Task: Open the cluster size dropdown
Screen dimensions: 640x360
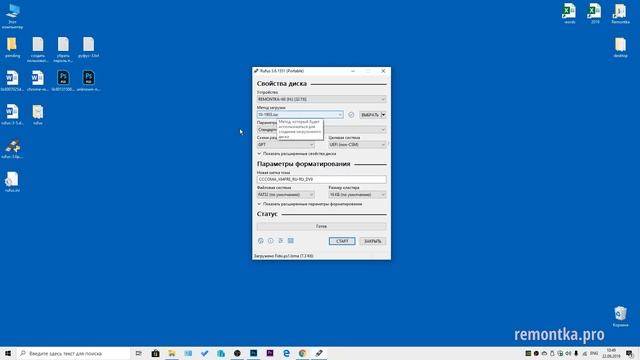Action: (x=357, y=195)
